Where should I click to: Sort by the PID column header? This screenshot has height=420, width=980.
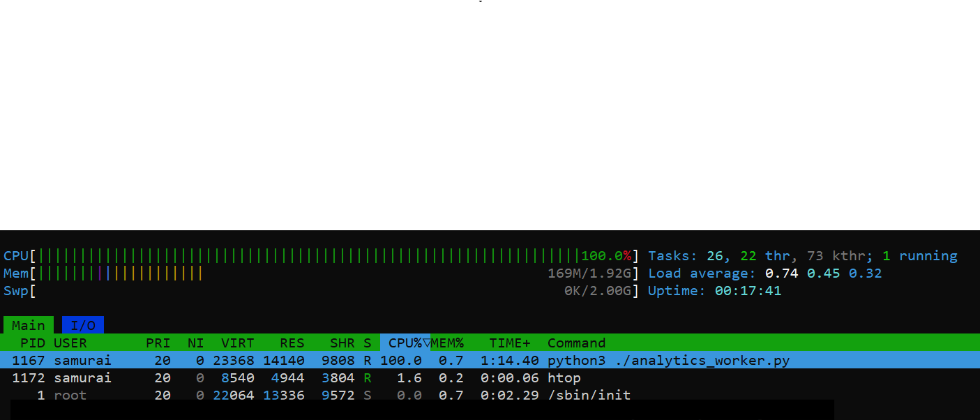(x=33, y=343)
